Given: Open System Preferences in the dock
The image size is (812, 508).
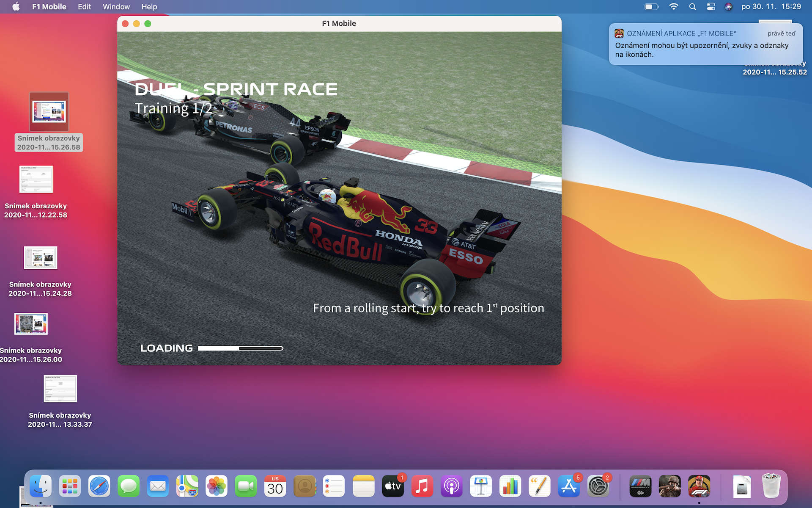Looking at the screenshot, I should click(598, 486).
